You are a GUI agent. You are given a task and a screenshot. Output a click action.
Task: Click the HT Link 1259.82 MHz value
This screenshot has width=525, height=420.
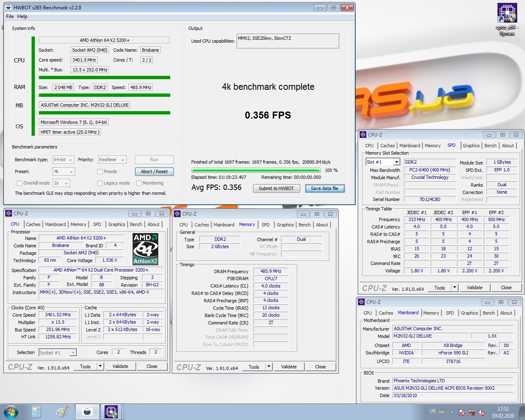[x=58, y=337]
